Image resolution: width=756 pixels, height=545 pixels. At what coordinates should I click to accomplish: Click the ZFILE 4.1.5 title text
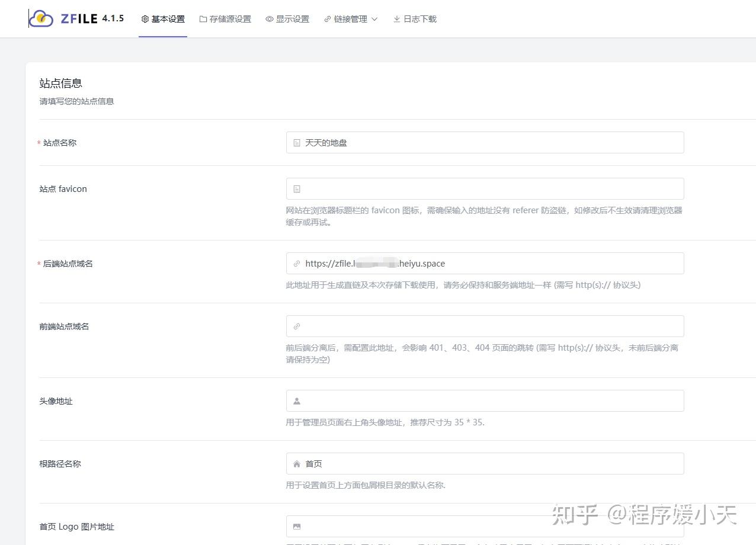92,19
